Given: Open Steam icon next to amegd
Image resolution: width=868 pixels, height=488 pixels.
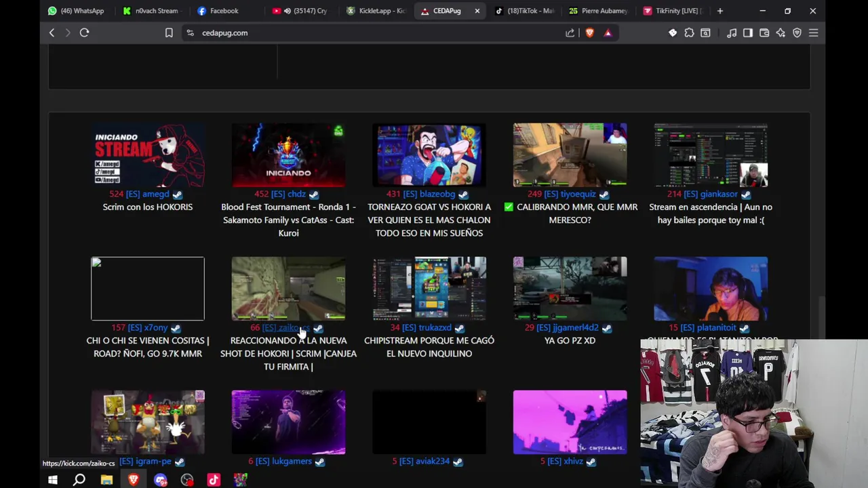Looking at the screenshot, I should click(177, 195).
